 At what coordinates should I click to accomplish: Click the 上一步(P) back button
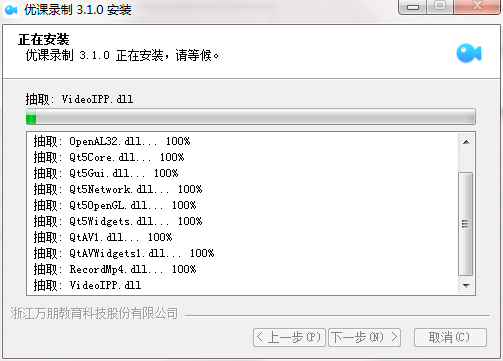click(x=289, y=337)
